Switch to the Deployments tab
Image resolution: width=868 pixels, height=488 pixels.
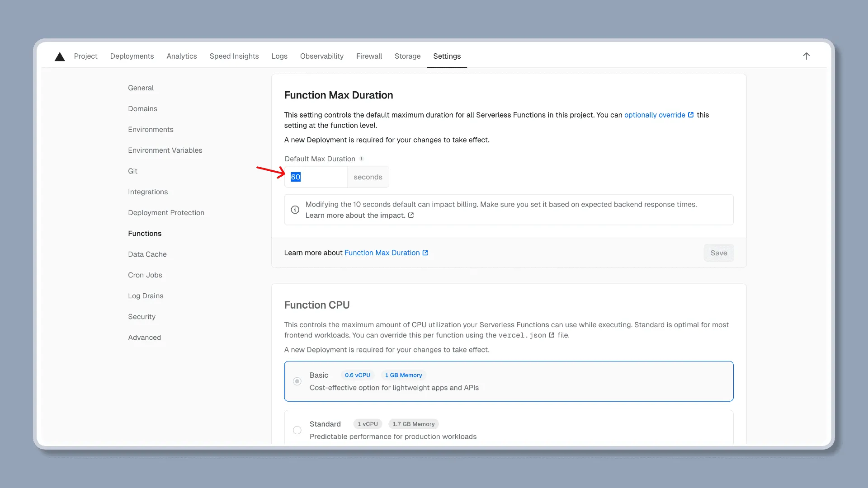click(x=132, y=56)
